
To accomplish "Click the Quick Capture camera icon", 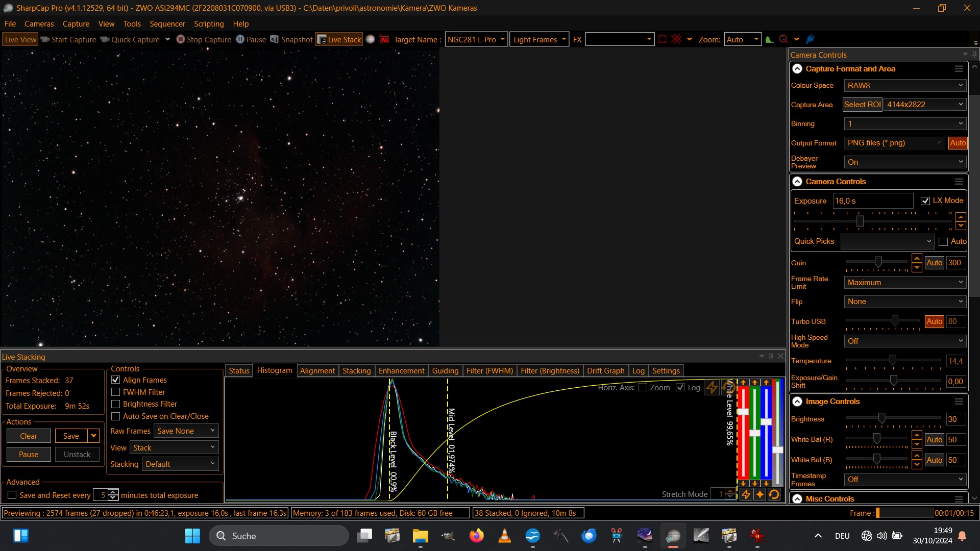I will coord(105,39).
